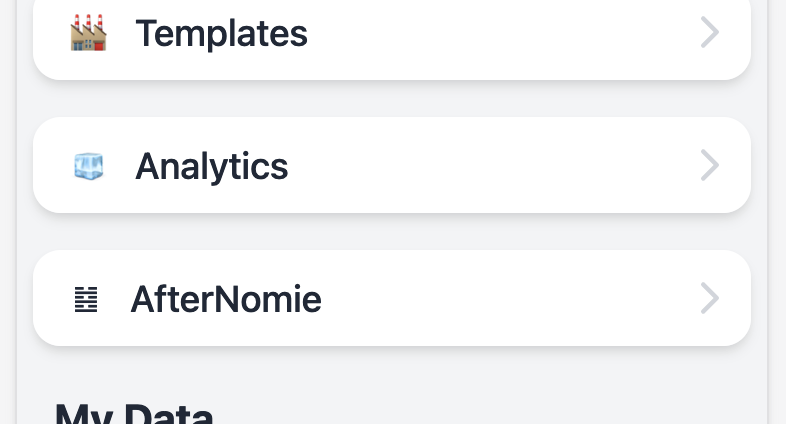Open the AfterNomie row card
Image resolution: width=786 pixels, height=424 pixels.
[x=392, y=298]
